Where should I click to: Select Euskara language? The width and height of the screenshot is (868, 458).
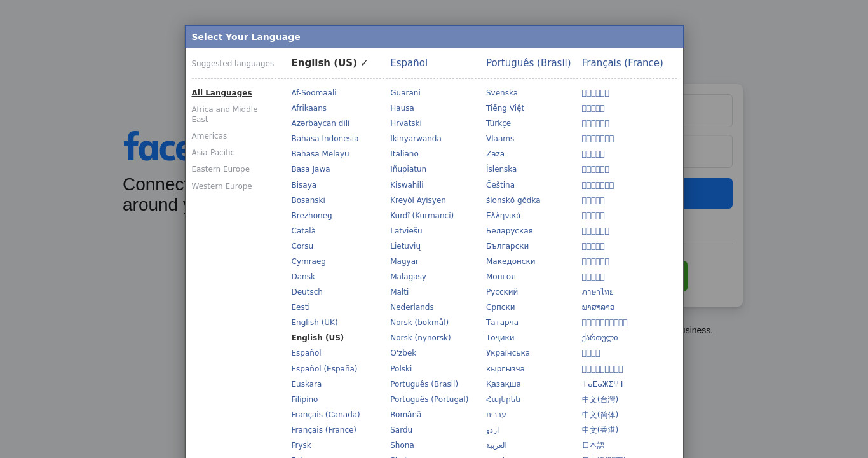306,384
